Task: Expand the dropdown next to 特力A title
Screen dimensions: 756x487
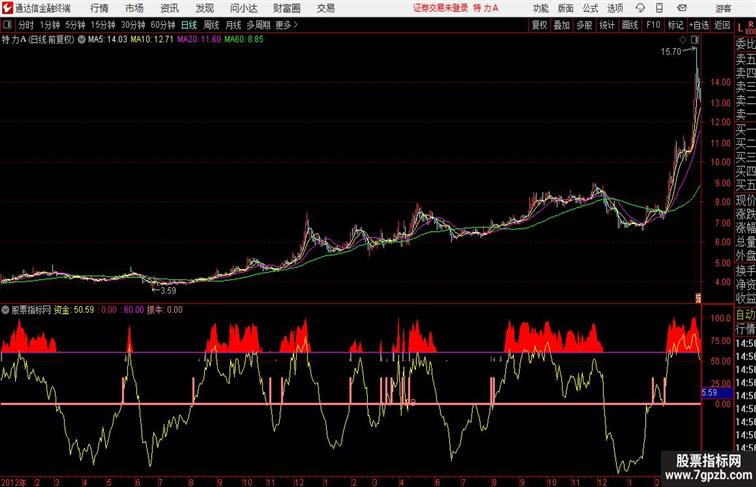Action: pyautogui.click(x=81, y=40)
